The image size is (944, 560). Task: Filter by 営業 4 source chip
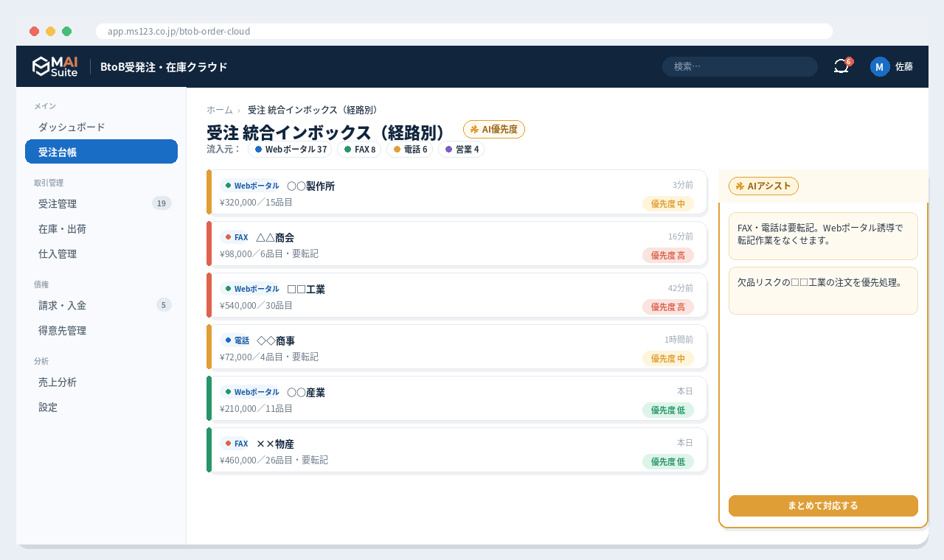(x=461, y=149)
